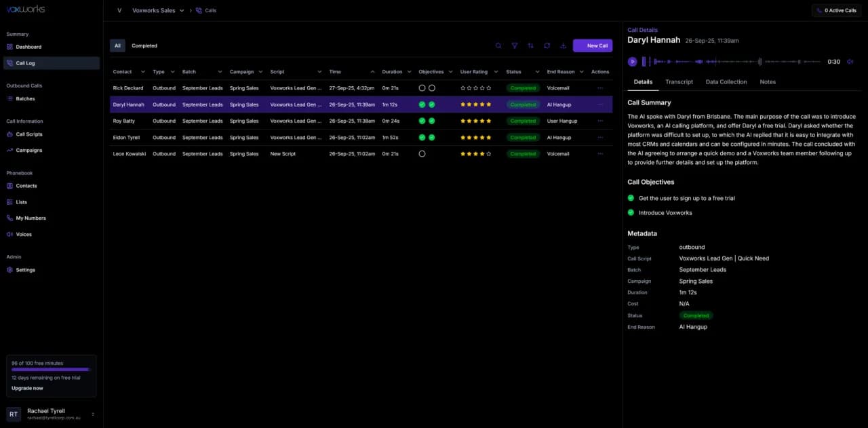Refresh the call log with the refresh icon

[x=547, y=45]
